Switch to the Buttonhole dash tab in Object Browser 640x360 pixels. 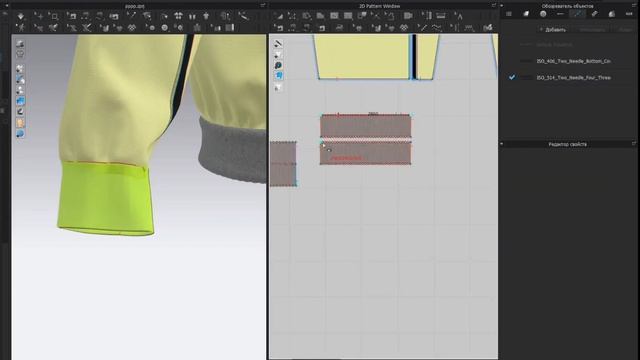pos(560,14)
